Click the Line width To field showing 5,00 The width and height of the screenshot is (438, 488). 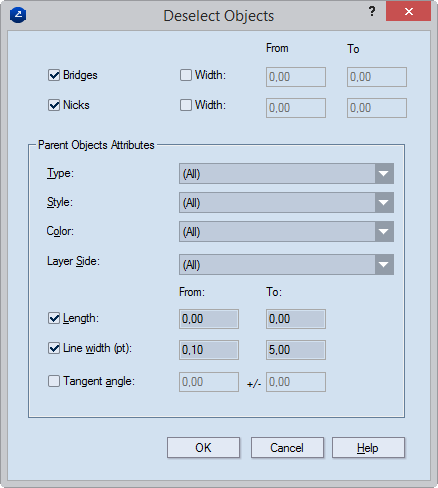click(296, 350)
